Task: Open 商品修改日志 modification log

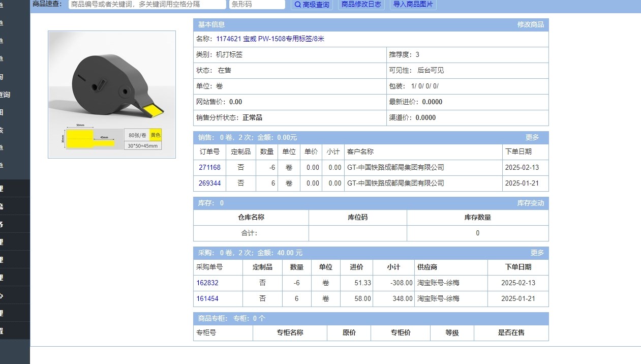Action: [x=361, y=4]
